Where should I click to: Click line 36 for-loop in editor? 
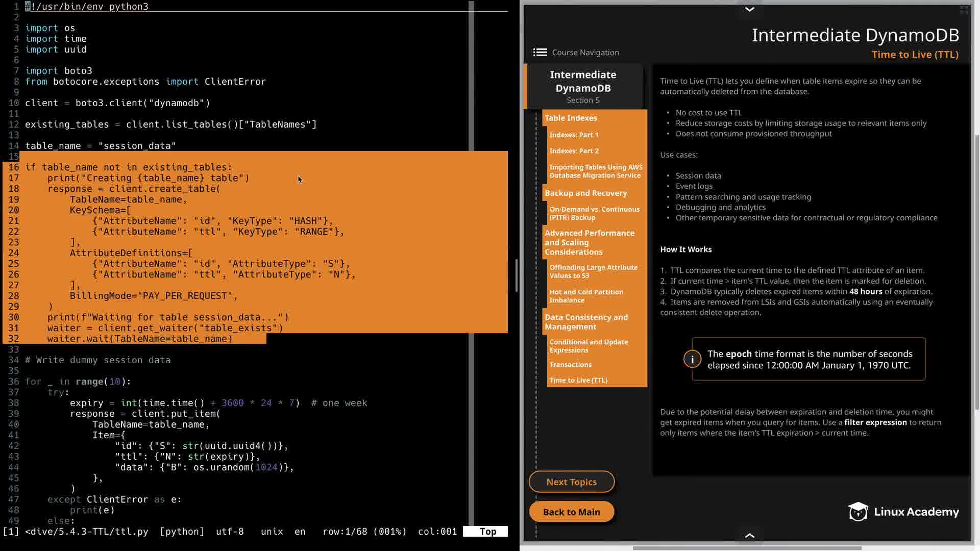[x=78, y=382]
